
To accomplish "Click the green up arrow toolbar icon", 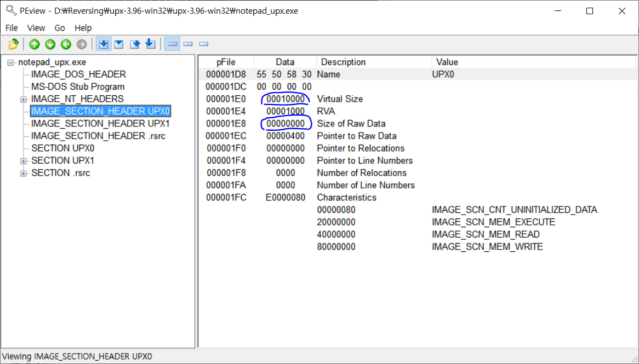I will click(34, 44).
